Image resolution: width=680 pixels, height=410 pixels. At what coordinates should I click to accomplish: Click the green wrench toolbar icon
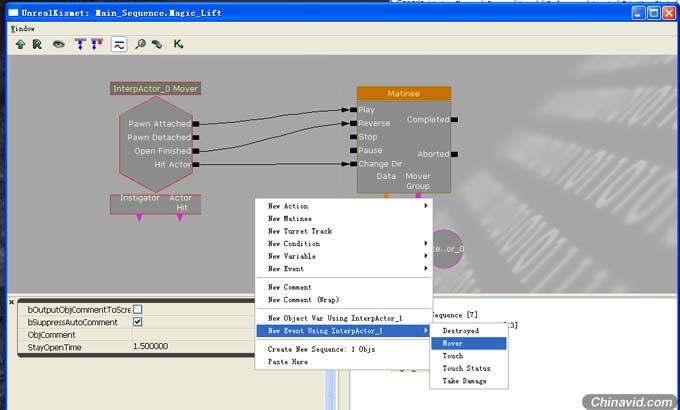[x=157, y=44]
